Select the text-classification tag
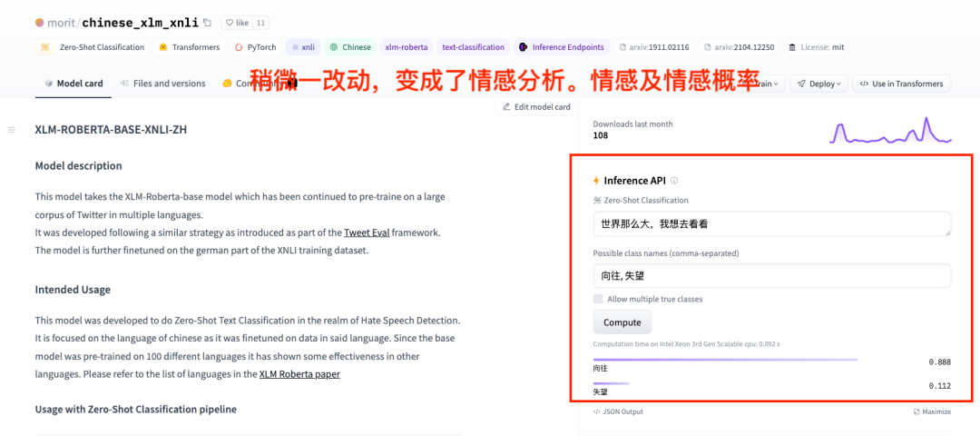980x436 pixels. (x=473, y=47)
